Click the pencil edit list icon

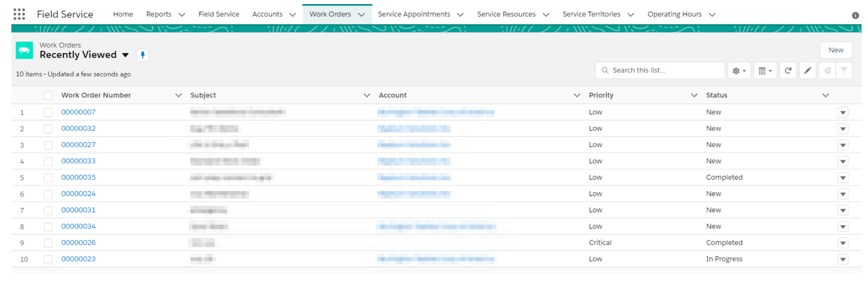tap(807, 71)
